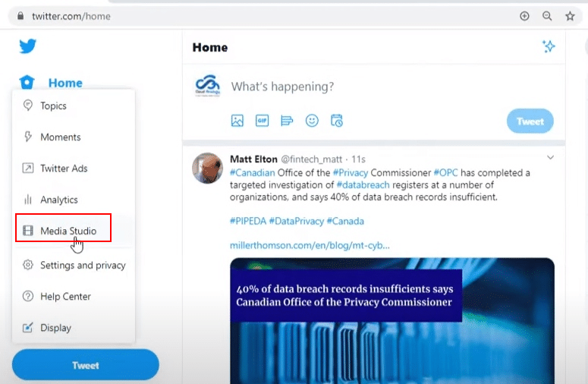Open Settings and privacy
588x384 pixels.
pyautogui.click(x=74, y=265)
